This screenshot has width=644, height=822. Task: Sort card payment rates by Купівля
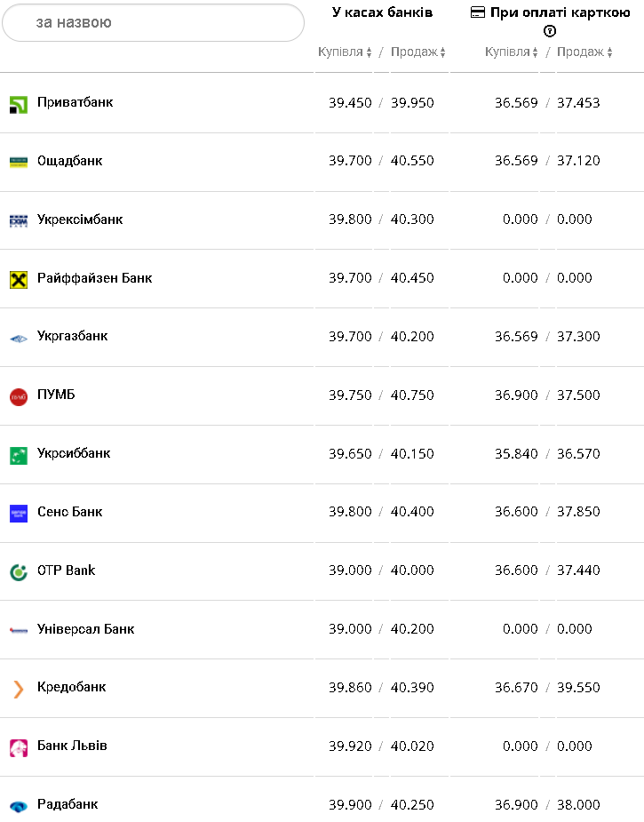tap(512, 52)
